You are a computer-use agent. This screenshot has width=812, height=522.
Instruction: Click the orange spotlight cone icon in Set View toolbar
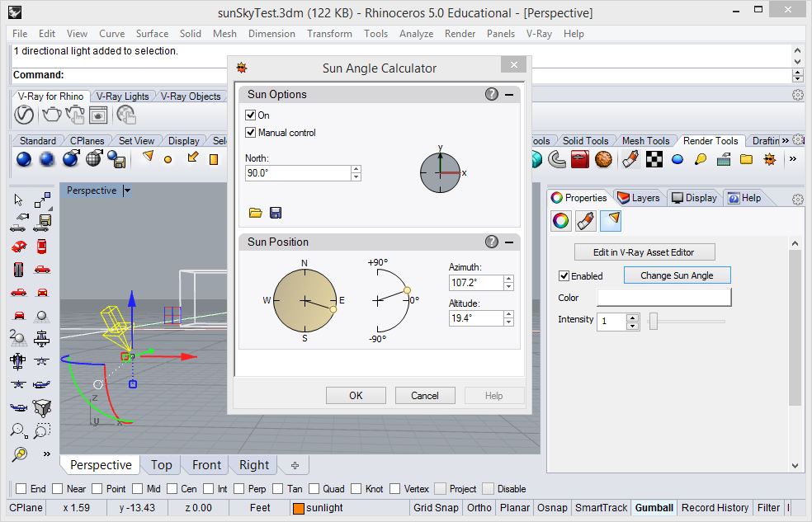pos(148,156)
